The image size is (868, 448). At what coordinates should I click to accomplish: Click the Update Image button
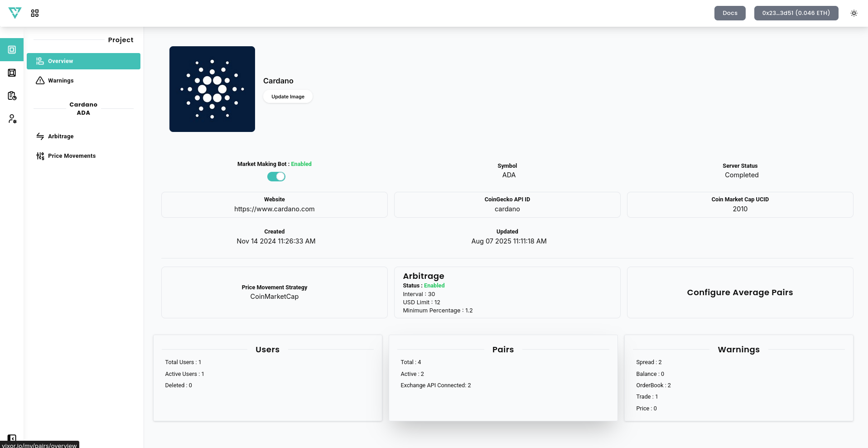coord(288,97)
